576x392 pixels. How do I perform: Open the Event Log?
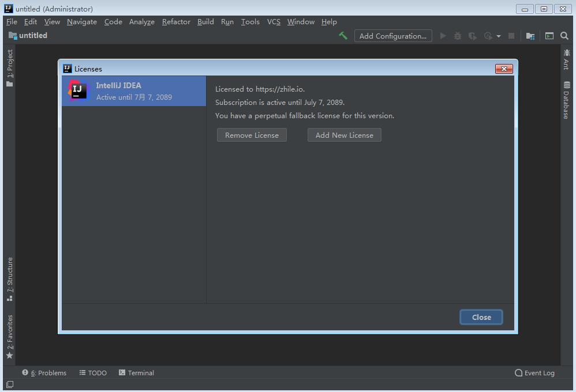point(534,373)
